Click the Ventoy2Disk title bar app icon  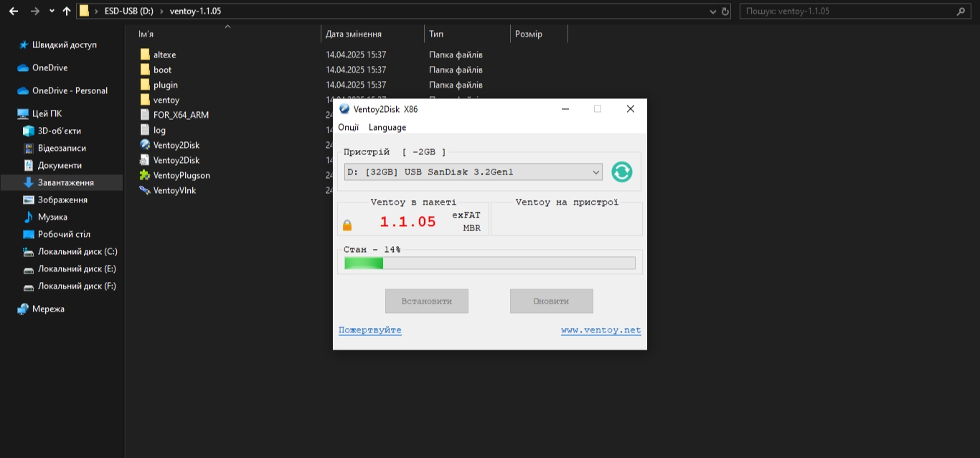tap(344, 109)
